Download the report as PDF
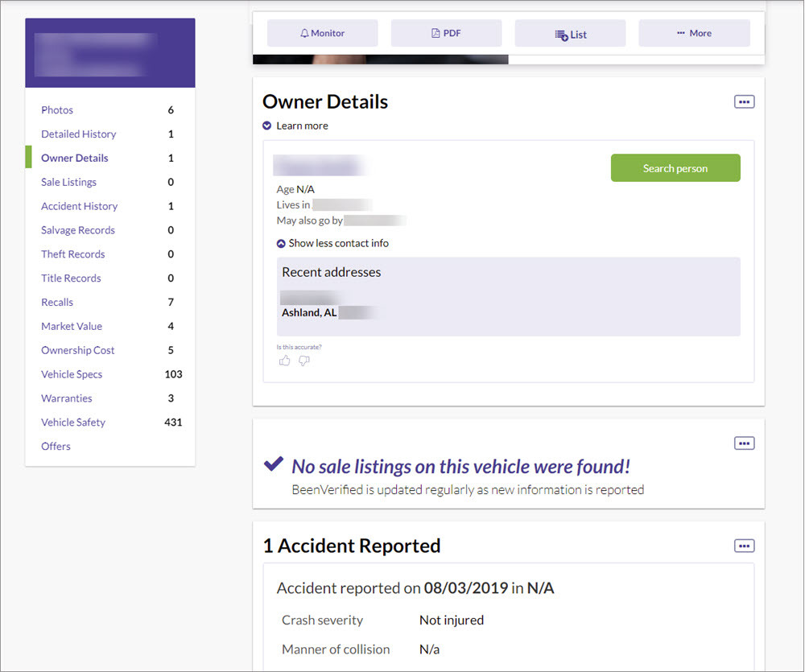This screenshot has width=805, height=672. pyautogui.click(x=446, y=33)
